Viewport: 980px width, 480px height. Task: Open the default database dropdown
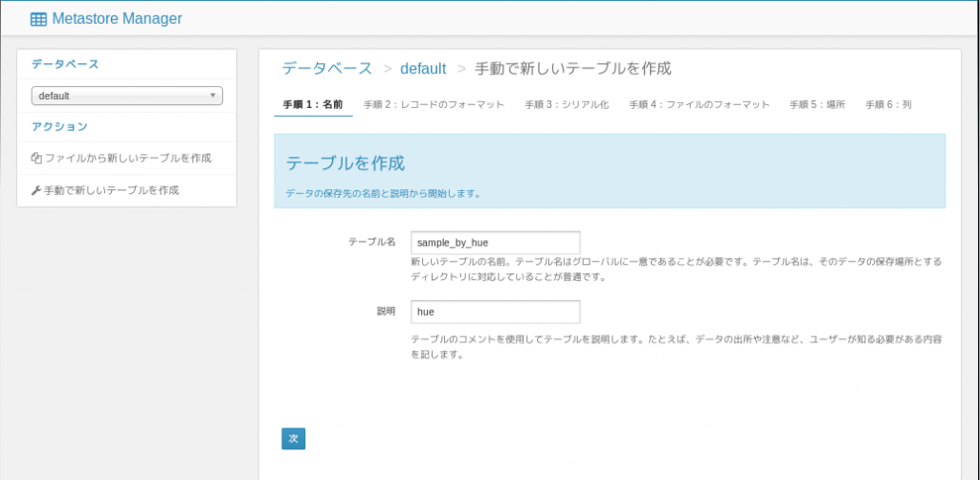pos(127,96)
